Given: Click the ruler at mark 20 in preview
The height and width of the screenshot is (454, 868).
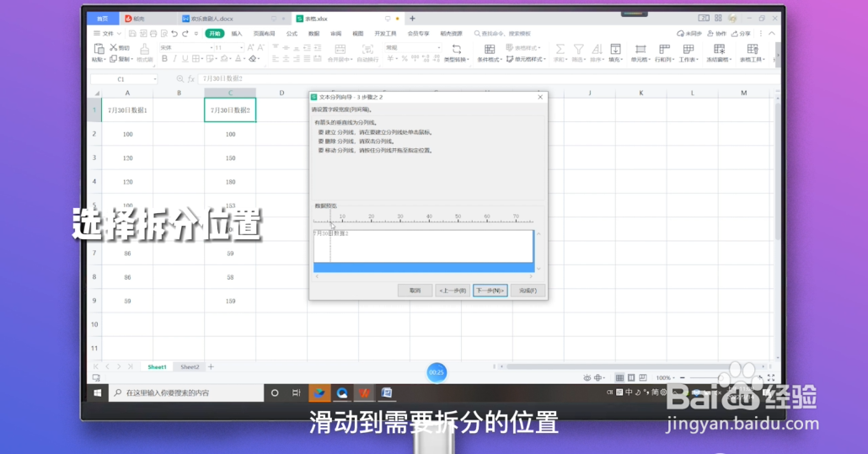Looking at the screenshot, I should point(371,218).
